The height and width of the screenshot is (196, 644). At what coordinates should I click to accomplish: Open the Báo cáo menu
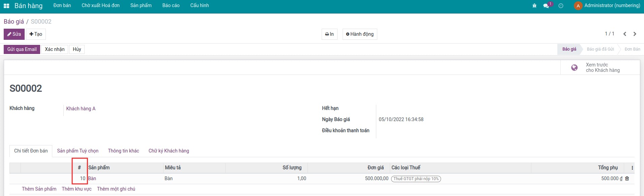point(171,6)
